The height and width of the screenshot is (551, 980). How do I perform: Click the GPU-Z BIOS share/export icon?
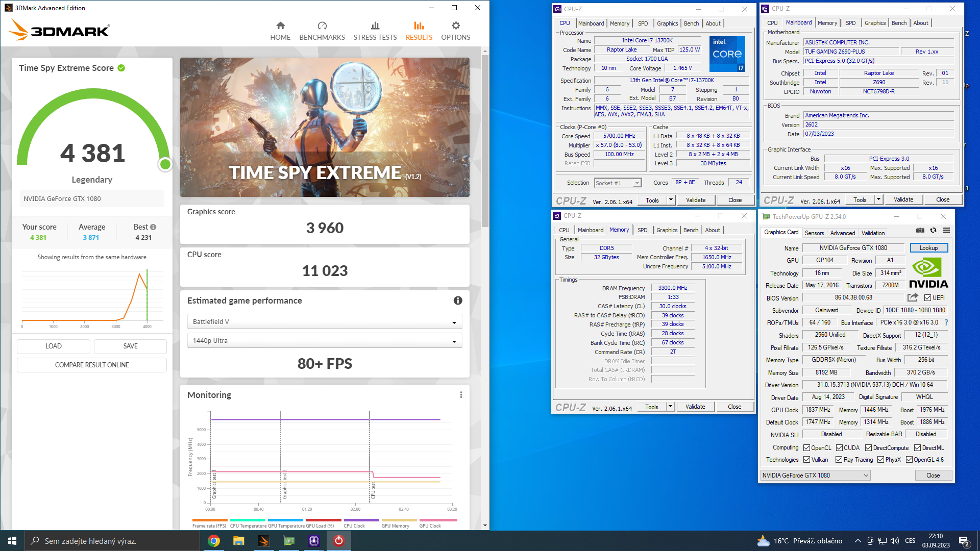pos(913,297)
